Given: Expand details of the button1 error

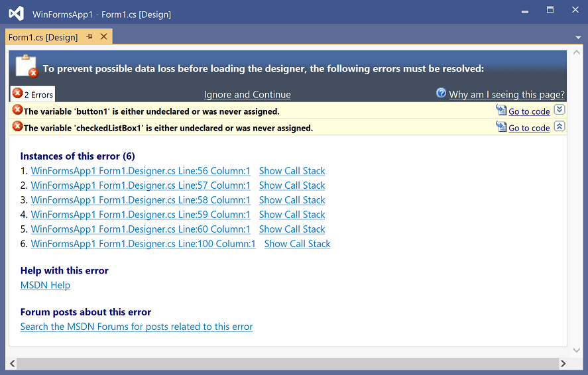Looking at the screenshot, I should (559, 109).
